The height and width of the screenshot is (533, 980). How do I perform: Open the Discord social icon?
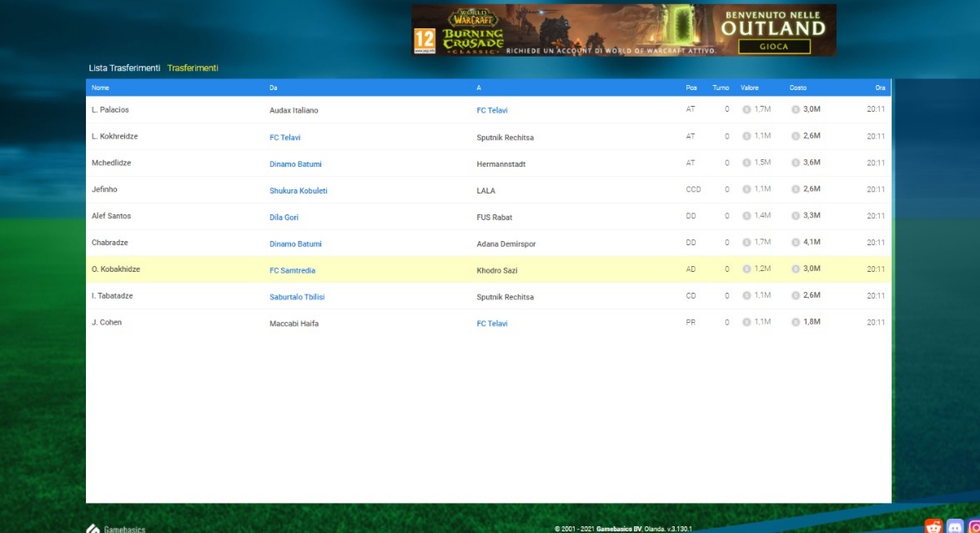pyautogui.click(x=955, y=526)
